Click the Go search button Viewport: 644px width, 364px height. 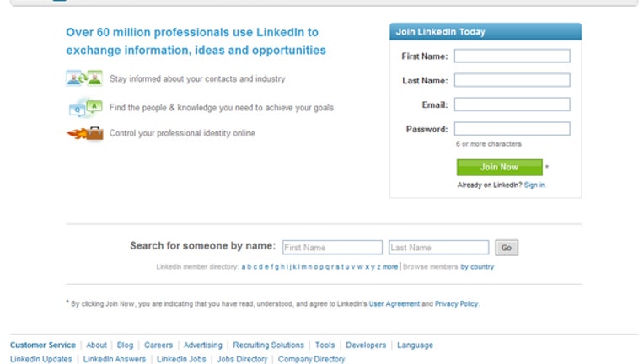[507, 248]
